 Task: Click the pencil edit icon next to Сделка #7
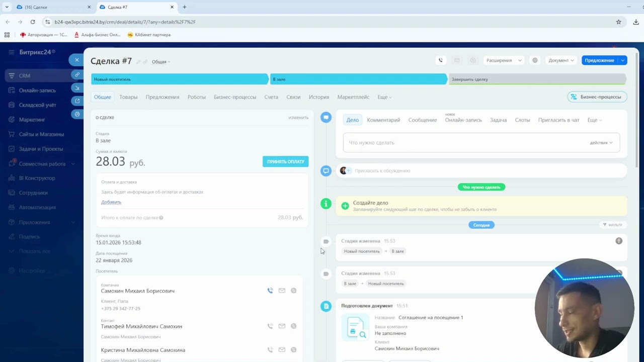[x=138, y=62]
